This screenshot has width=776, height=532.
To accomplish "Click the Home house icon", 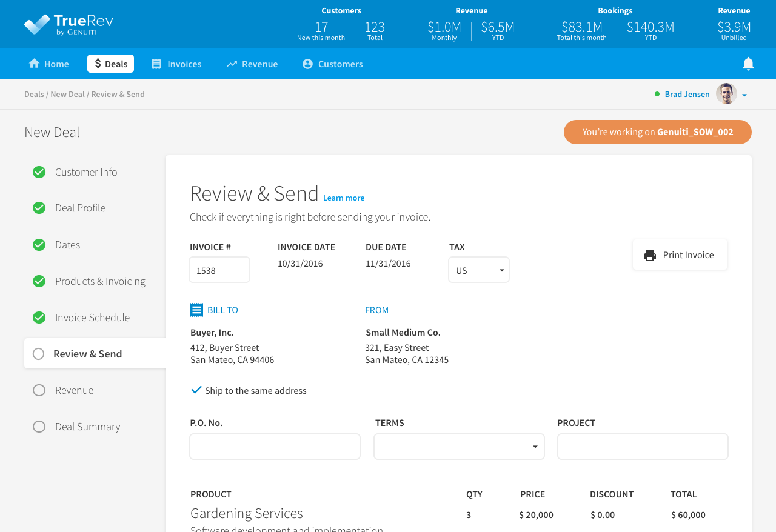I will point(34,64).
